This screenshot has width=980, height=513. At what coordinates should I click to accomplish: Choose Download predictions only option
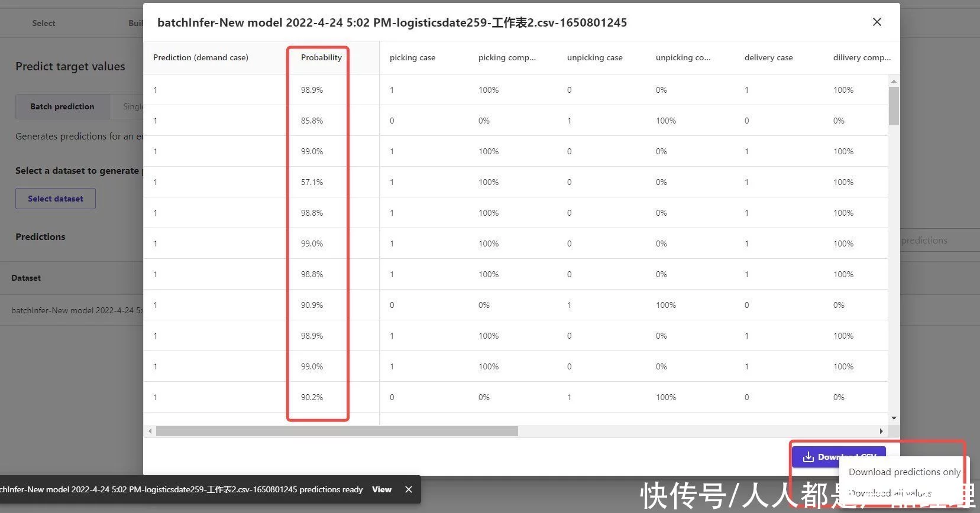(904, 472)
